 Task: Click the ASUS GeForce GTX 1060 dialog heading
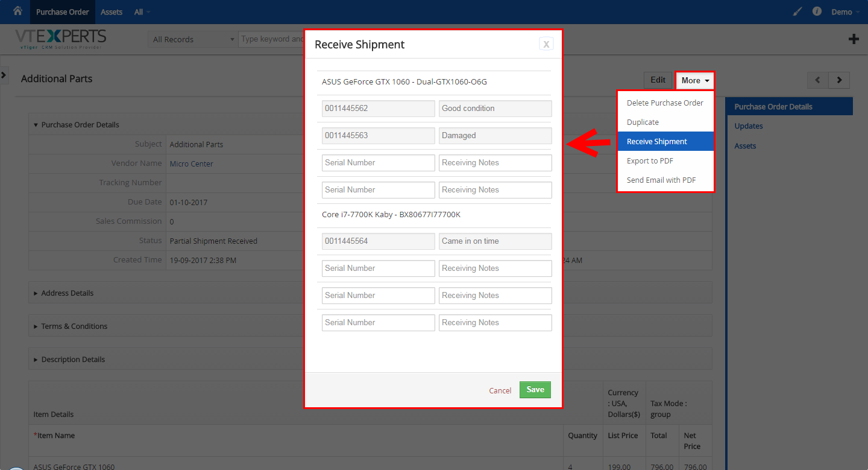pyautogui.click(x=404, y=81)
